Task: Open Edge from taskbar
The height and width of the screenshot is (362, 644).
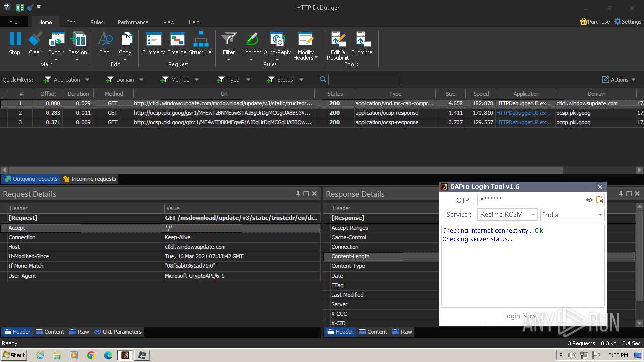Action: click(x=108, y=355)
